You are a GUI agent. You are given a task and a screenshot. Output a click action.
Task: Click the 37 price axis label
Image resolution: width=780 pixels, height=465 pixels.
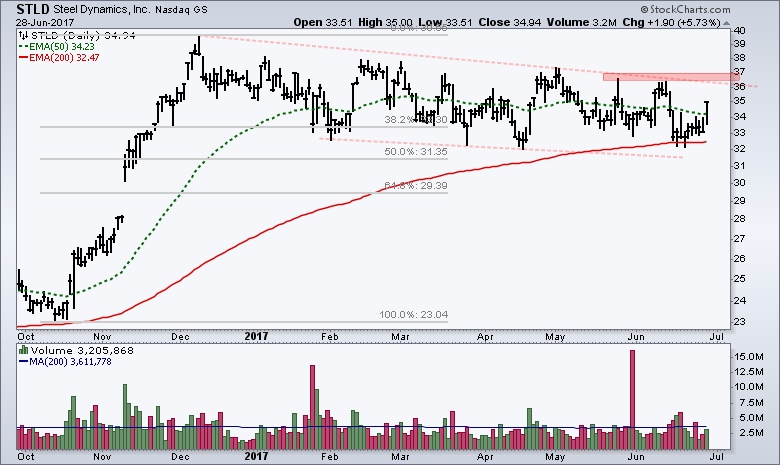coord(739,72)
